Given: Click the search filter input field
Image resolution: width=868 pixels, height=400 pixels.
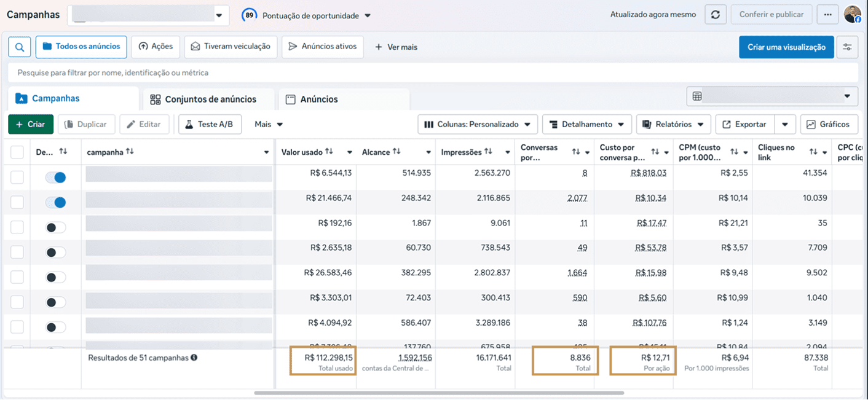Looking at the screenshot, I should 433,73.
